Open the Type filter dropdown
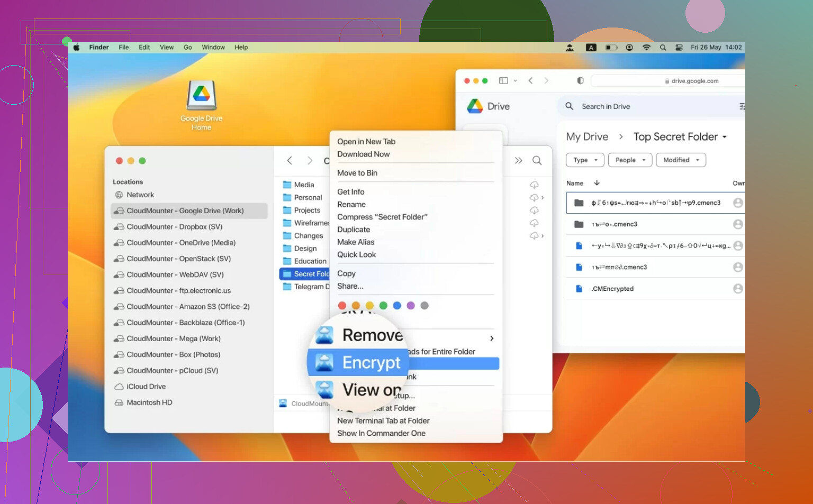The height and width of the screenshot is (504, 813). (x=585, y=160)
